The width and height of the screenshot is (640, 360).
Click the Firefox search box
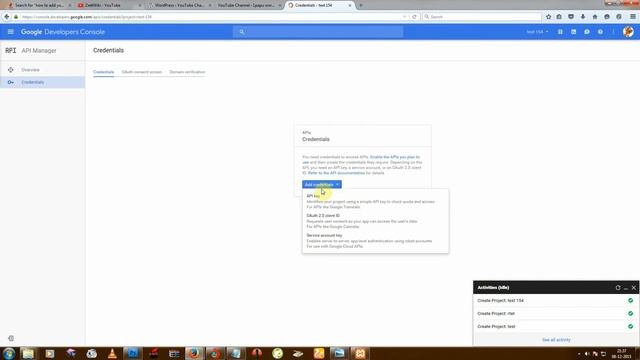coord(482,17)
